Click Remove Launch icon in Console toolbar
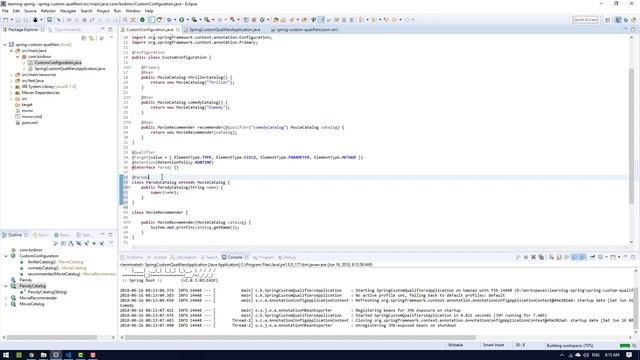 [533, 257]
